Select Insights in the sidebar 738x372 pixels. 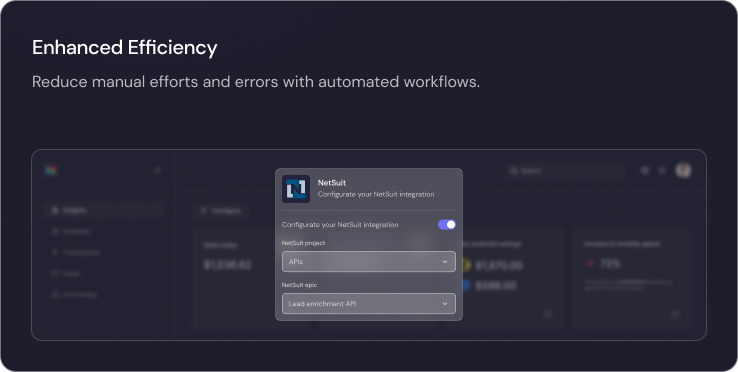click(x=103, y=210)
